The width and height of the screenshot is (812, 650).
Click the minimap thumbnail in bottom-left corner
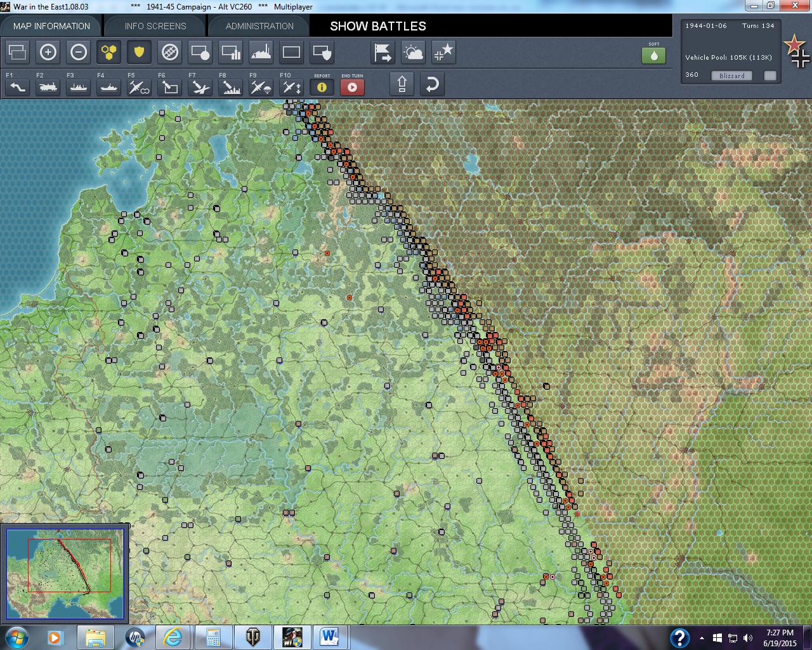(65, 573)
